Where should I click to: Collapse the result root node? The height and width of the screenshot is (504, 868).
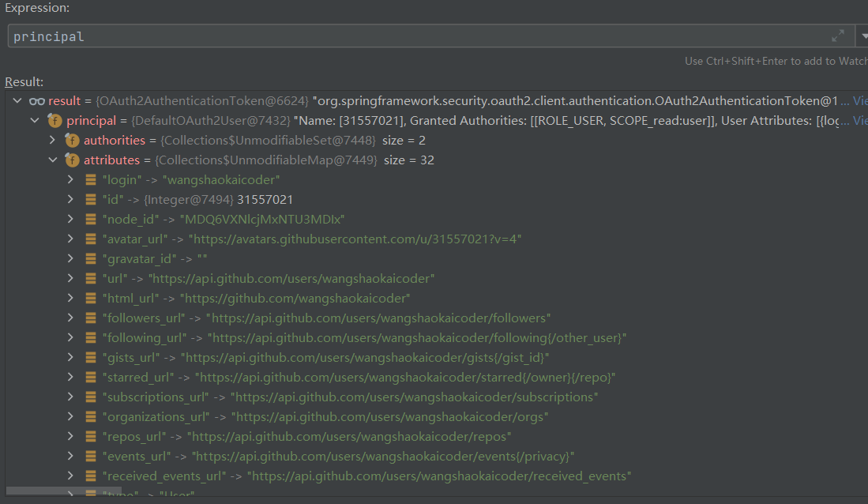[17, 101]
